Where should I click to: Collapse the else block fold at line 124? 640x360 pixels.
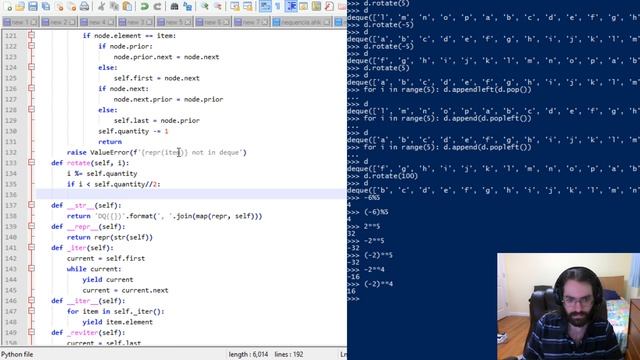[x=31, y=67]
